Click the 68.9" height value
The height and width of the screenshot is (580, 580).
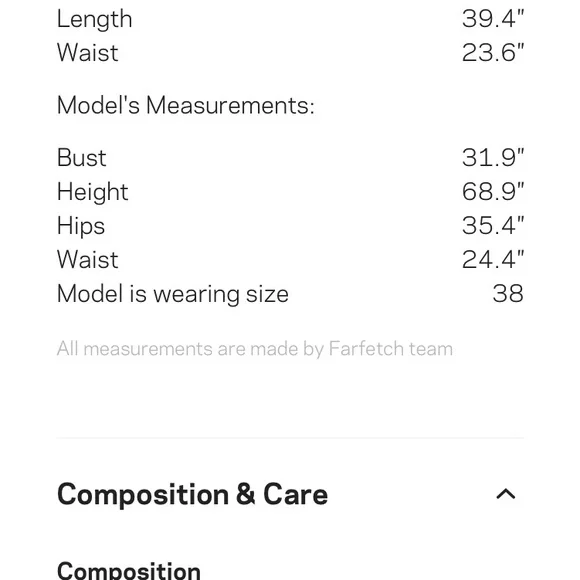(x=493, y=192)
